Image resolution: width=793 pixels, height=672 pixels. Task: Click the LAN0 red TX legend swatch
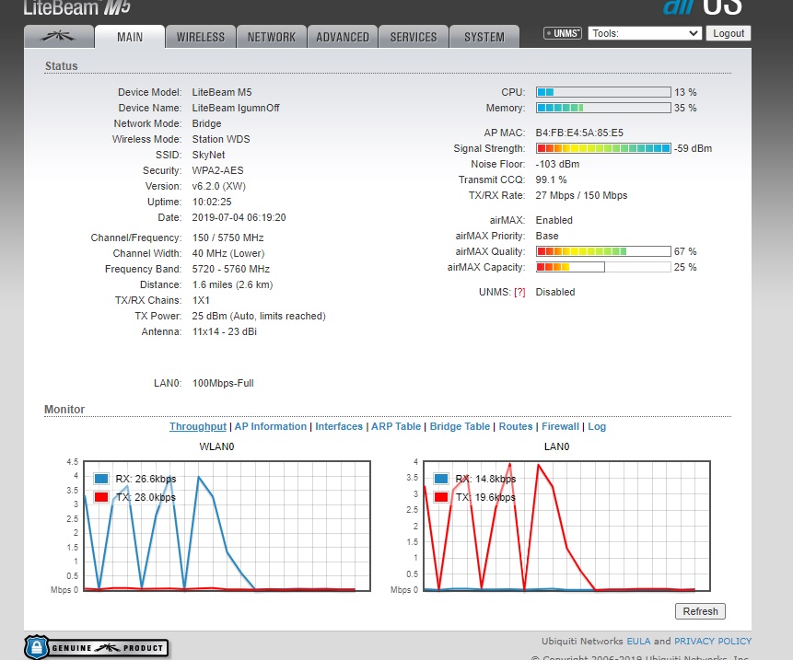pos(441,497)
